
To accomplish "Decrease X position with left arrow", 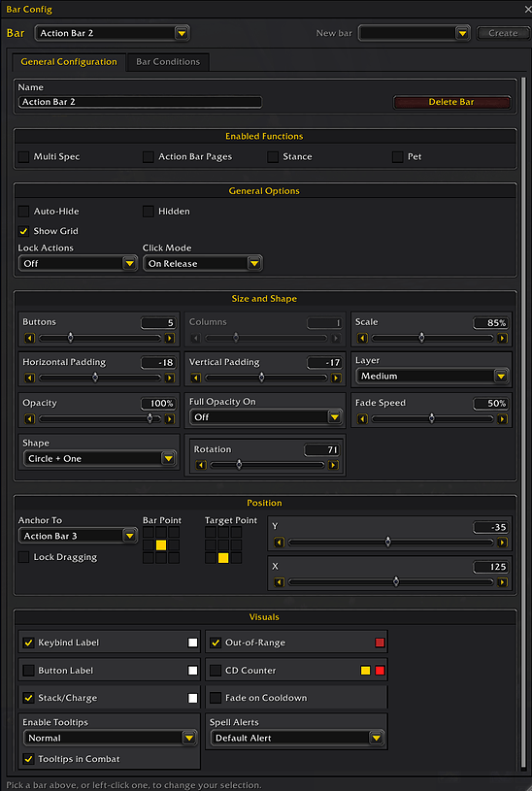I will (279, 582).
